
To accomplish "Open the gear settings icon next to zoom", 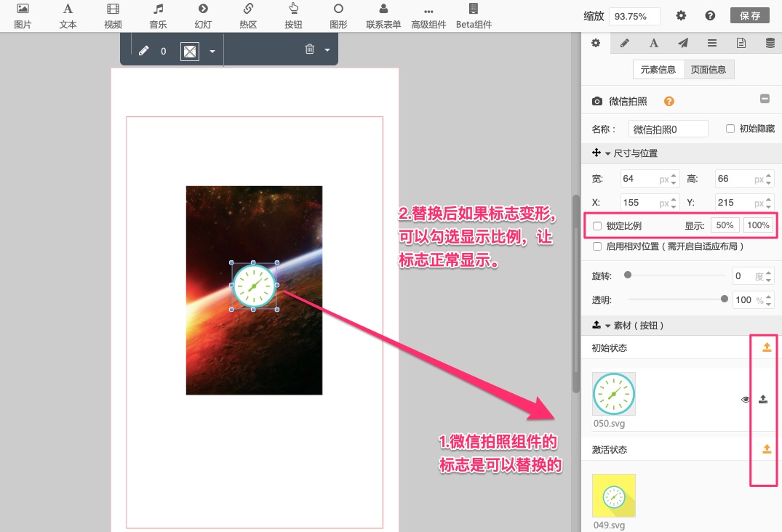I will (681, 16).
